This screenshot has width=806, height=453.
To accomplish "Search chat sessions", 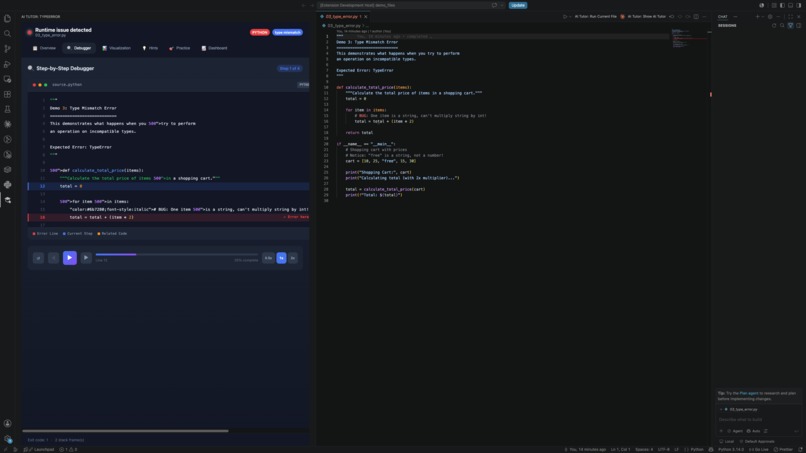I will pyautogui.click(x=782, y=25).
